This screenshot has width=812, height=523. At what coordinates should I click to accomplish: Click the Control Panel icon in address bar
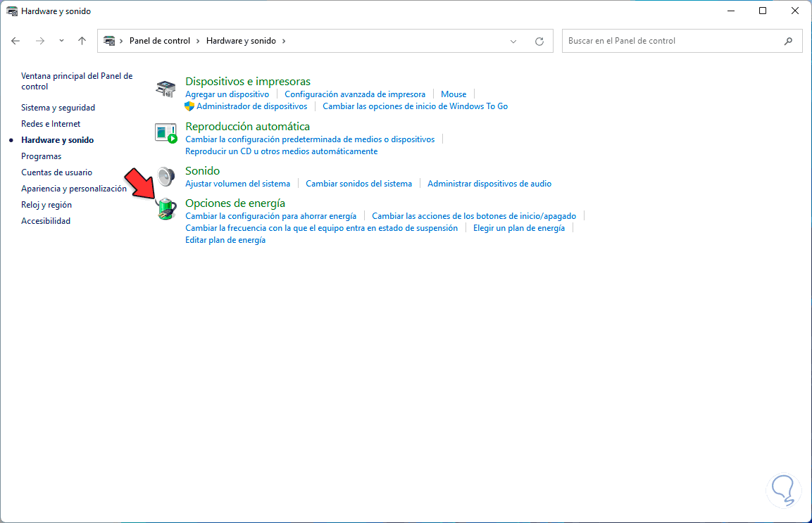109,41
